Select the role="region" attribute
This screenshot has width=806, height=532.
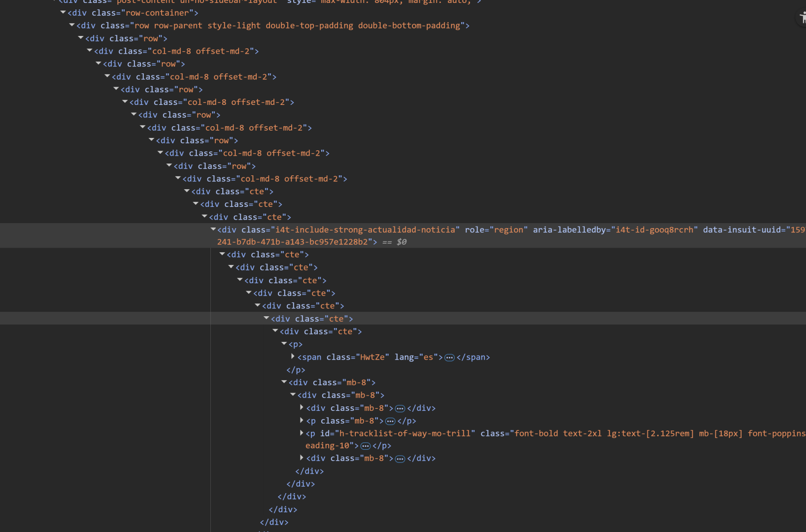coord(496,230)
